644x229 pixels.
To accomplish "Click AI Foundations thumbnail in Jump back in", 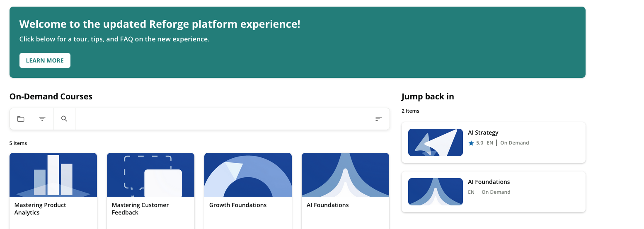I will pyautogui.click(x=436, y=192).
